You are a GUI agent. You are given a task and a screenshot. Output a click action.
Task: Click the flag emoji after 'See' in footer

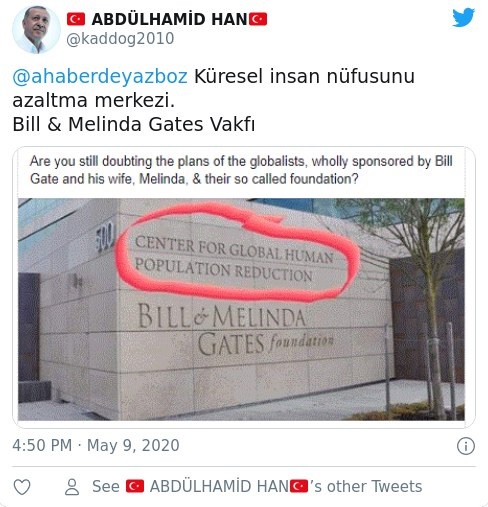coord(135,486)
